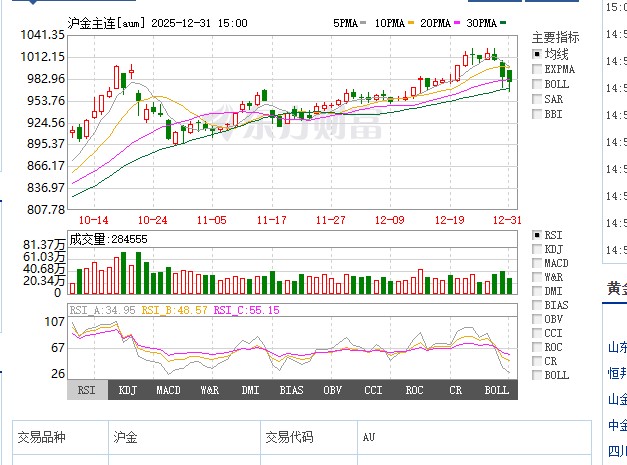This screenshot has height=465, width=627.
Task: Enable the EXPMA main indicator
Action: (537, 69)
